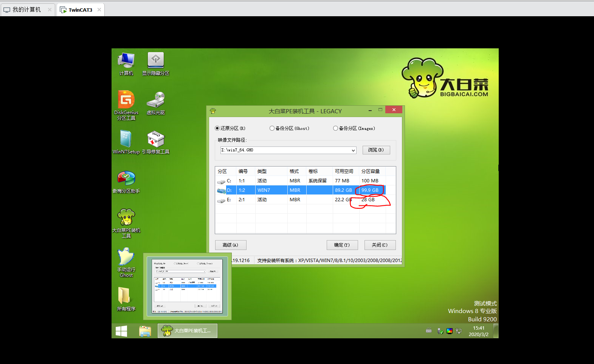
Task: Click the C: drive icon in partition list
Action: pos(221,181)
